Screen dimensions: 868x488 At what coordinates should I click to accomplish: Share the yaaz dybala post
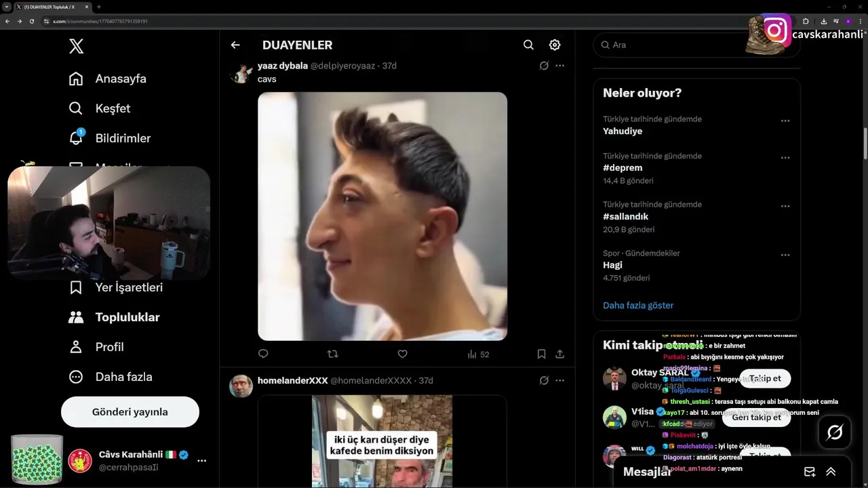(559, 354)
